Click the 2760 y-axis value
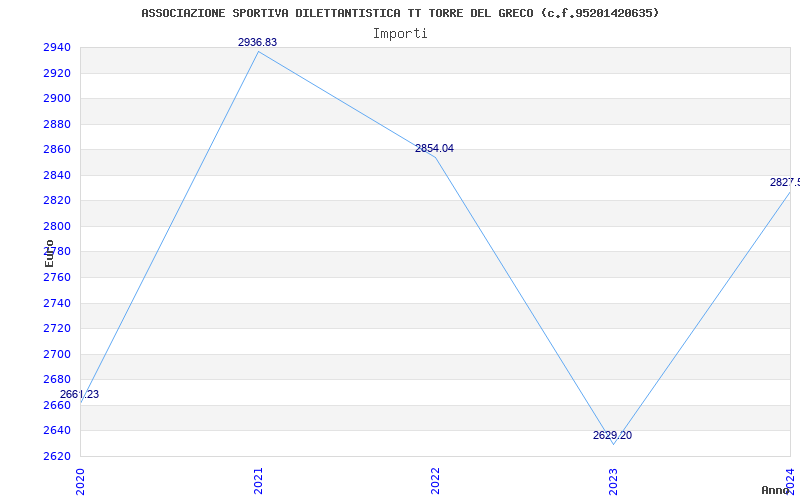This screenshot has width=800, height=500. point(57,278)
